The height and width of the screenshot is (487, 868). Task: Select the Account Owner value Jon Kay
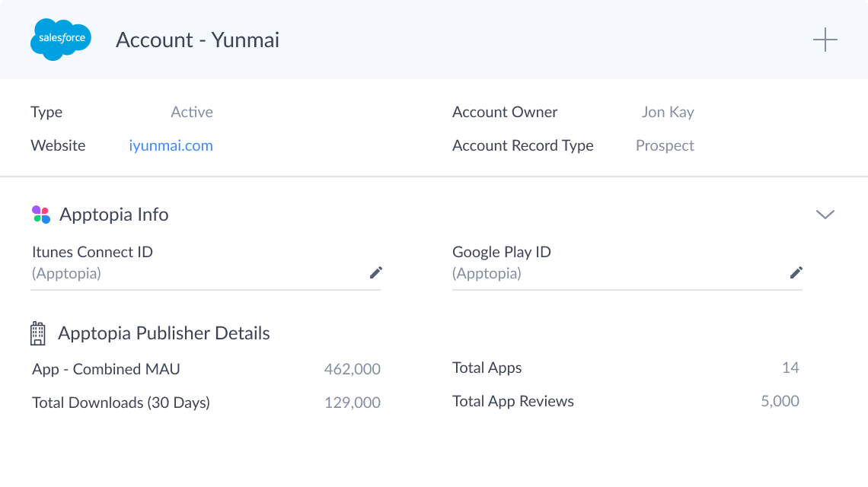pos(668,112)
